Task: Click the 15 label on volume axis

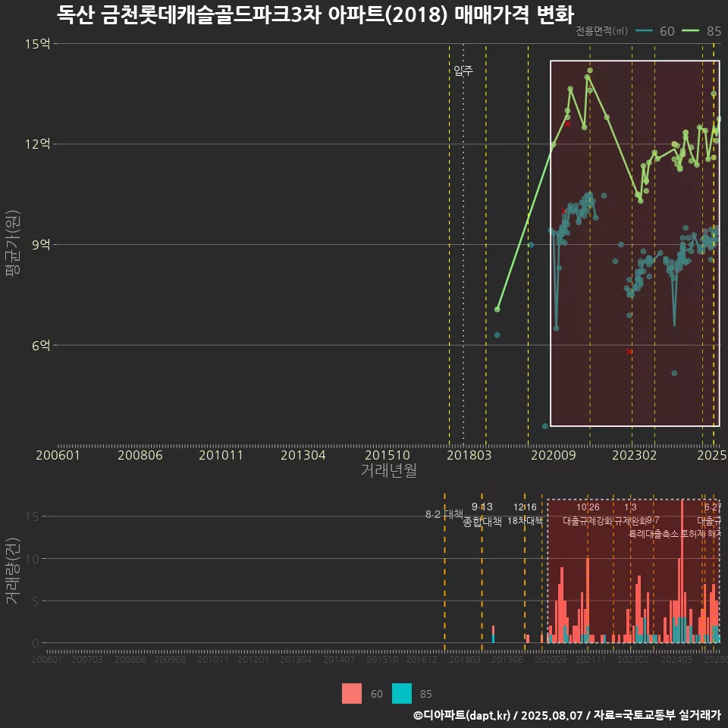Action: click(32, 516)
